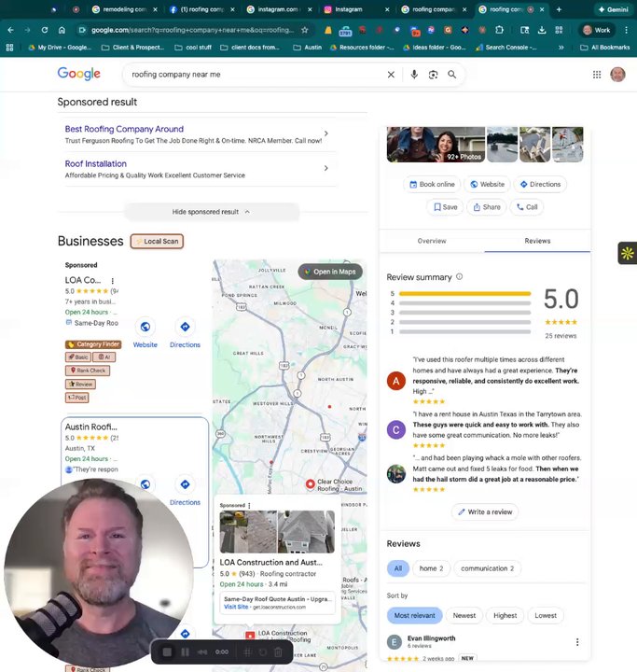Click the yellow asterisk side extension button
Viewport: 637px width, 672px height.
pos(627,253)
